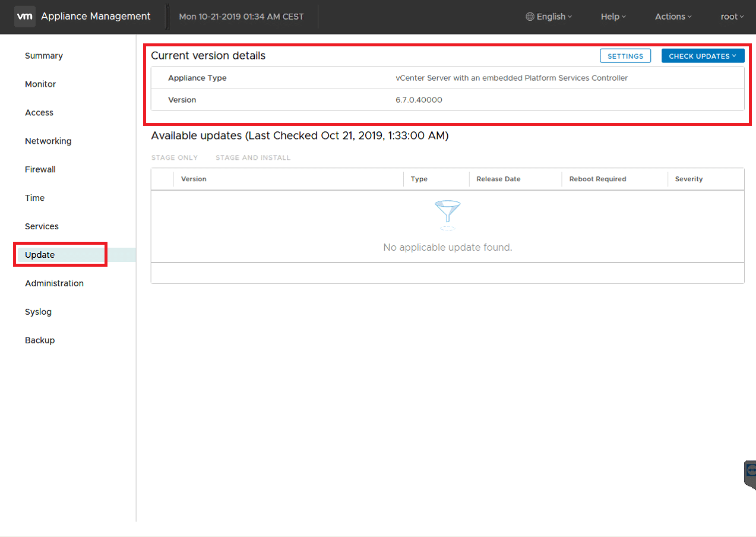Click the Appliance Management title text
Screen dimensions: 756x537
tap(96, 17)
